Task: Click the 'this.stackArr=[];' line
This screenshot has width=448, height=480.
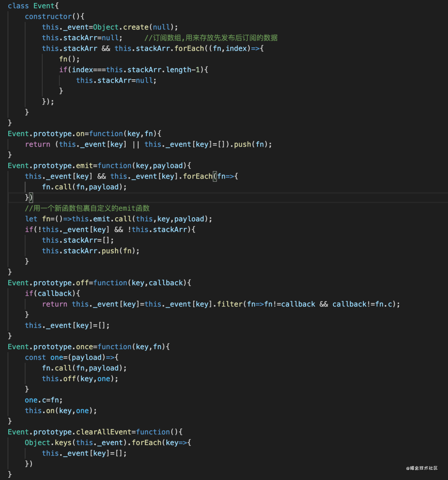Action: (78, 240)
